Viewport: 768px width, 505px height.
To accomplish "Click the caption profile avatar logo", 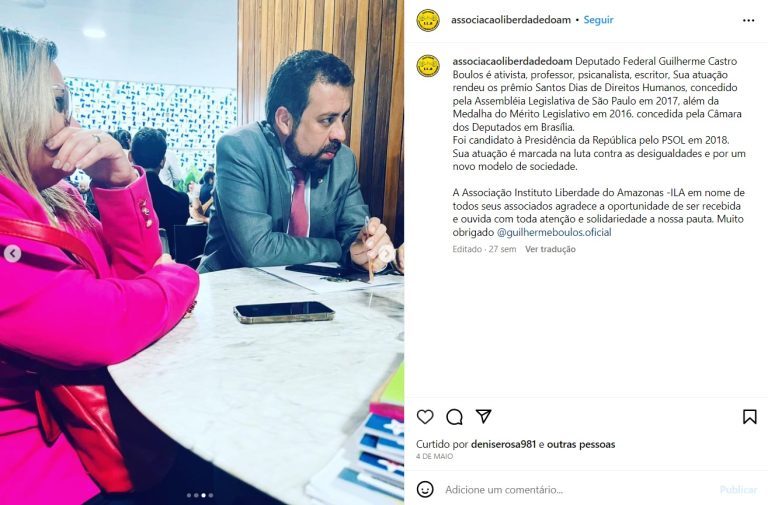I will click(428, 66).
